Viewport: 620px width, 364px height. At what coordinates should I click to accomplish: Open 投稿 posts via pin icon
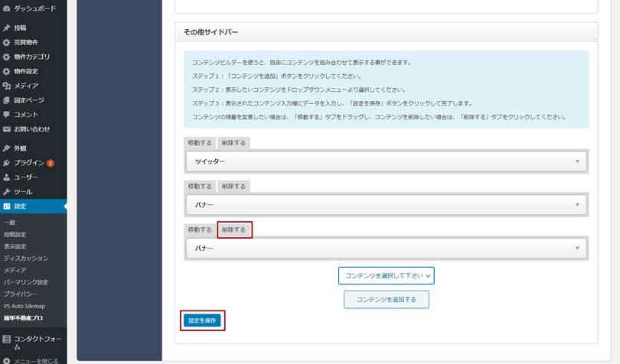point(7,28)
